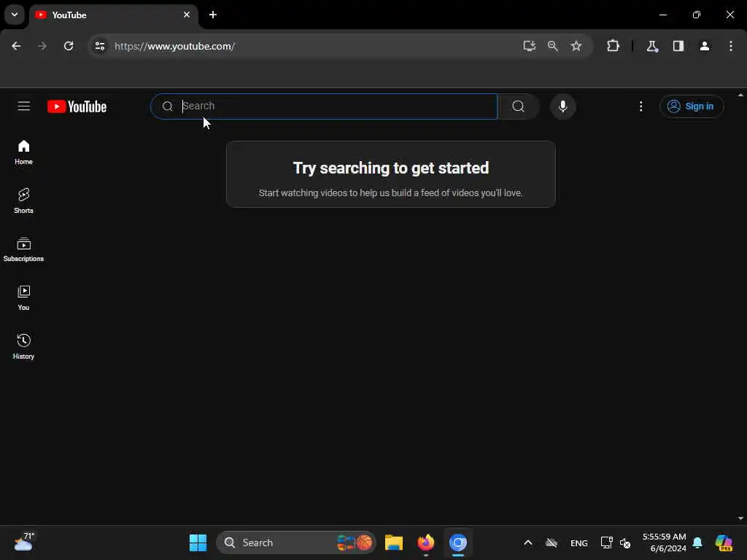Click the ENG language indicator

[578, 542]
